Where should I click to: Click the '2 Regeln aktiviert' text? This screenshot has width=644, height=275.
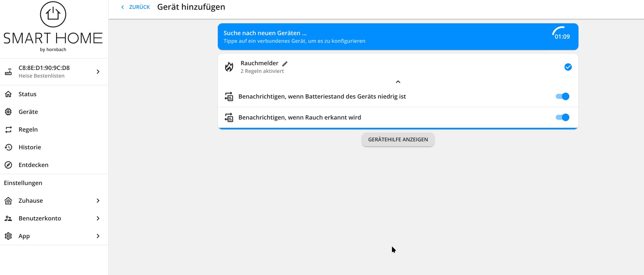(x=262, y=71)
